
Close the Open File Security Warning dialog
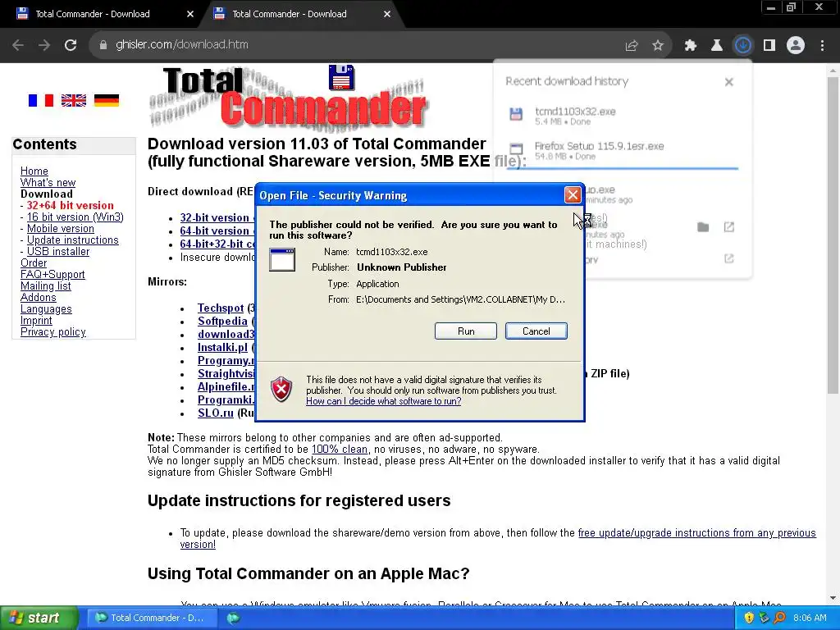572,195
